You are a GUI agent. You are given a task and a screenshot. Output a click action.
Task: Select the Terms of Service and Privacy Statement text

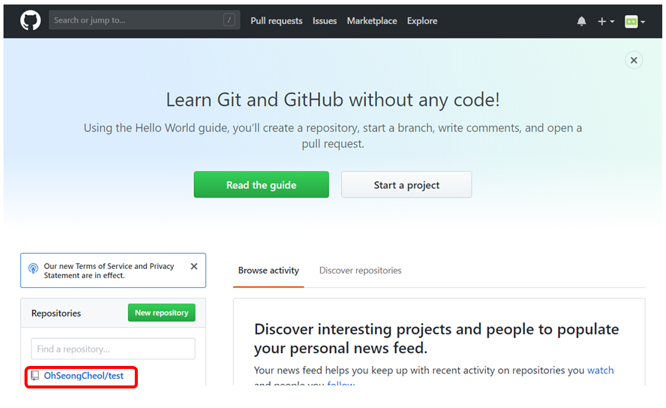[x=109, y=270]
